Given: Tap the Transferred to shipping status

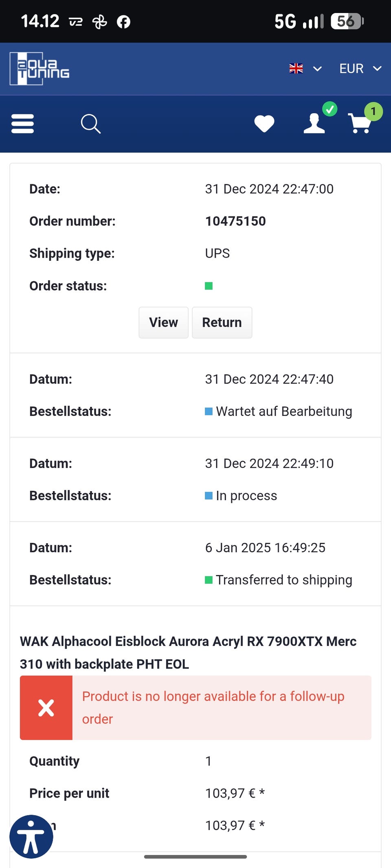Looking at the screenshot, I should 283,580.
